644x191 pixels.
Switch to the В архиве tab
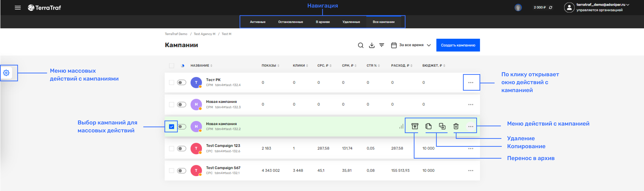pyautogui.click(x=323, y=22)
